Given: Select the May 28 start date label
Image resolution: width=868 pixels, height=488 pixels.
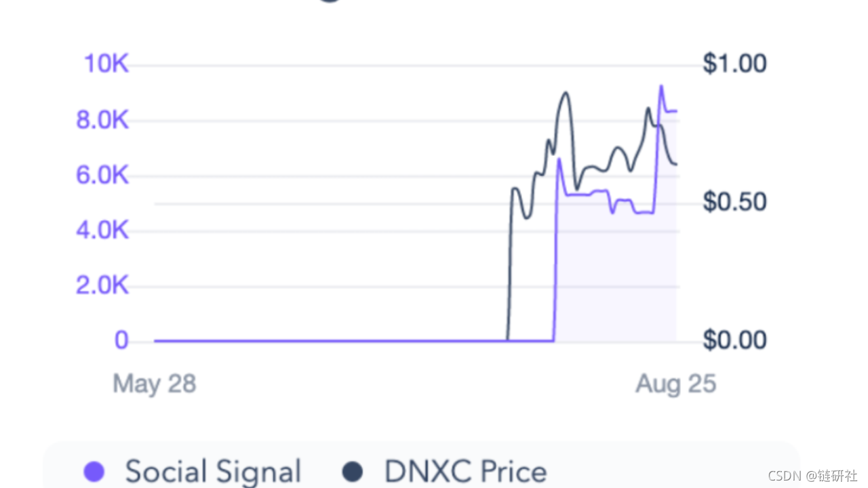Looking at the screenshot, I should pos(154,384).
